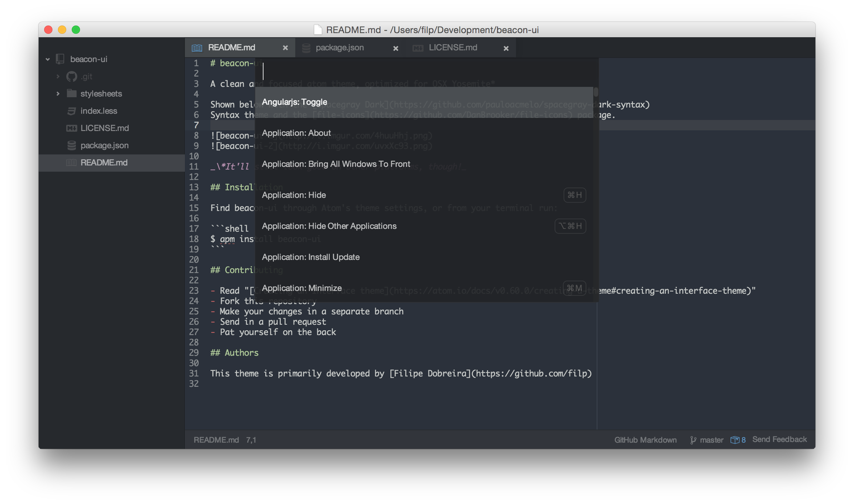
Task: Click Send Feedback in status bar
Action: [779, 440]
